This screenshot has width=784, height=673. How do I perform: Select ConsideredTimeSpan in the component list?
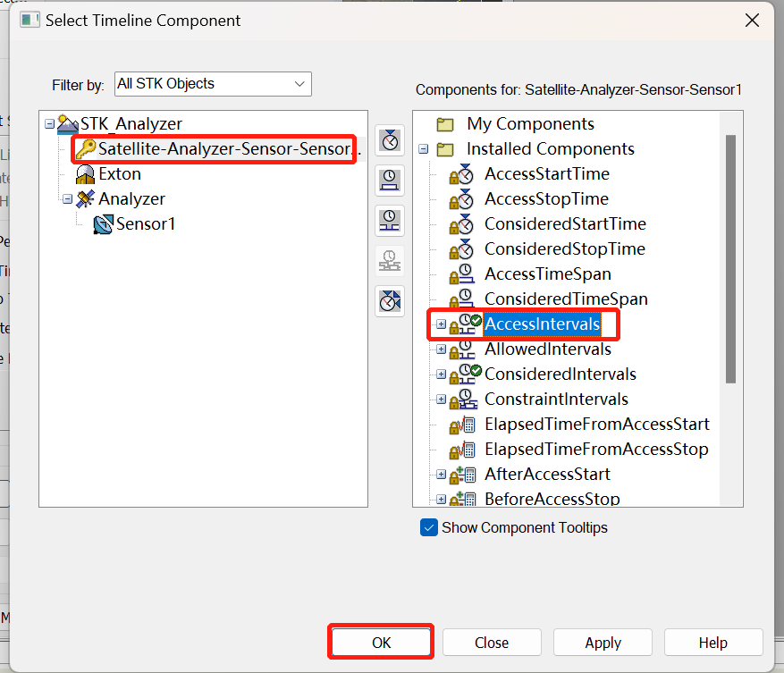565,299
